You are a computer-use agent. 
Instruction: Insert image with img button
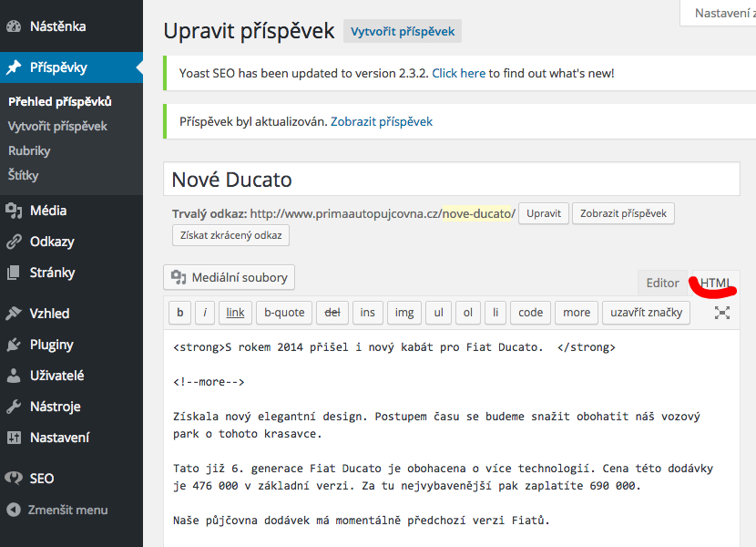click(404, 313)
